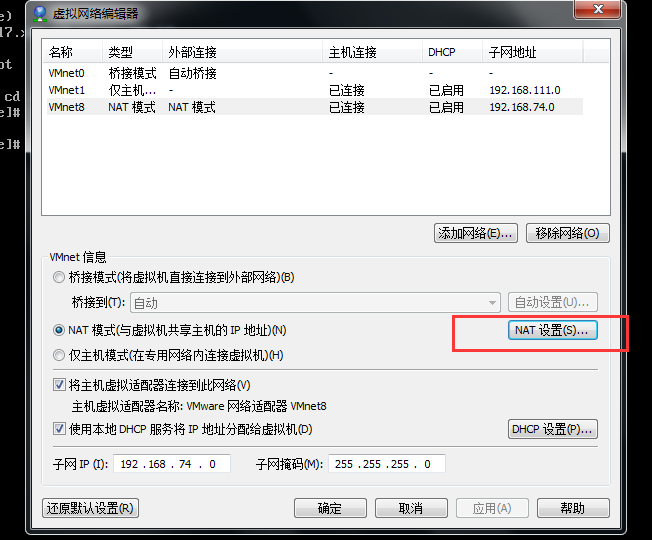Click the 取消 button
The width and height of the screenshot is (652, 540).
click(411, 508)
